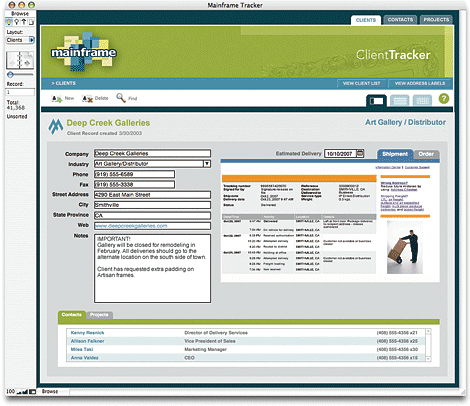Click the State Province field
The height and width of the screenshot is (406, 470).
(152, 215)
